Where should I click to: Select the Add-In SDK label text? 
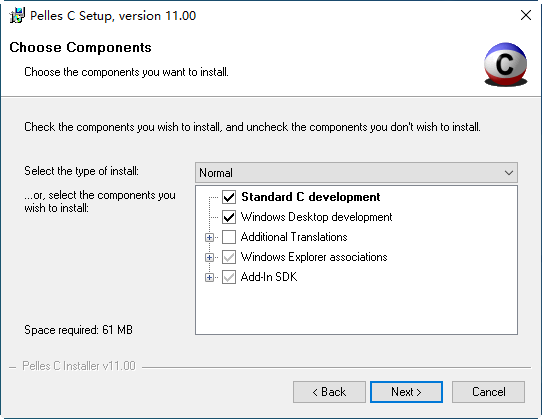click(269, 277)
